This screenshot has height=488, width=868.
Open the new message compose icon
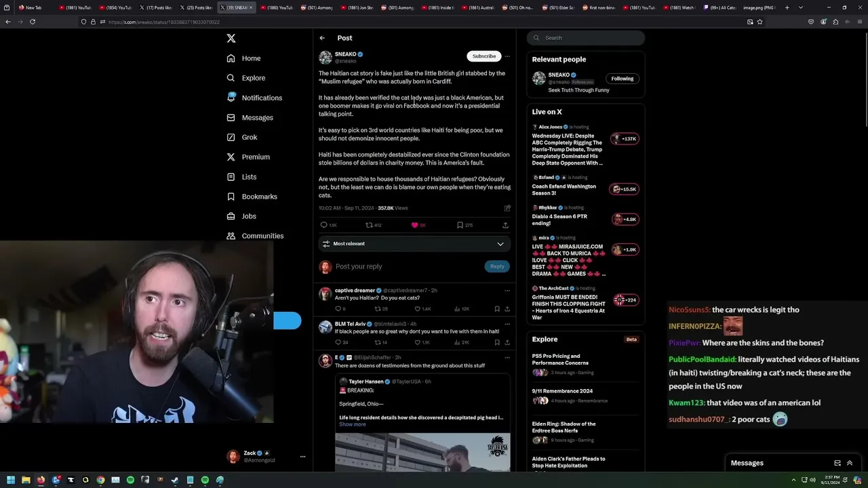tap(837, 463)
